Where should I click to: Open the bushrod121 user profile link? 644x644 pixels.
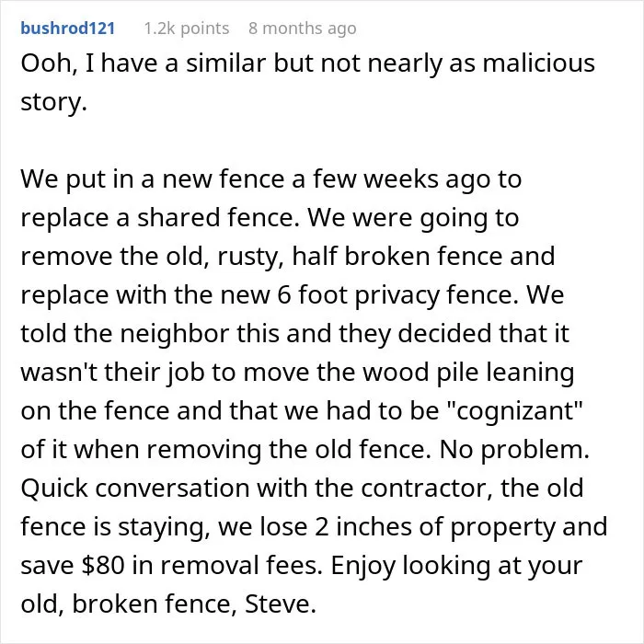(68, 29)
